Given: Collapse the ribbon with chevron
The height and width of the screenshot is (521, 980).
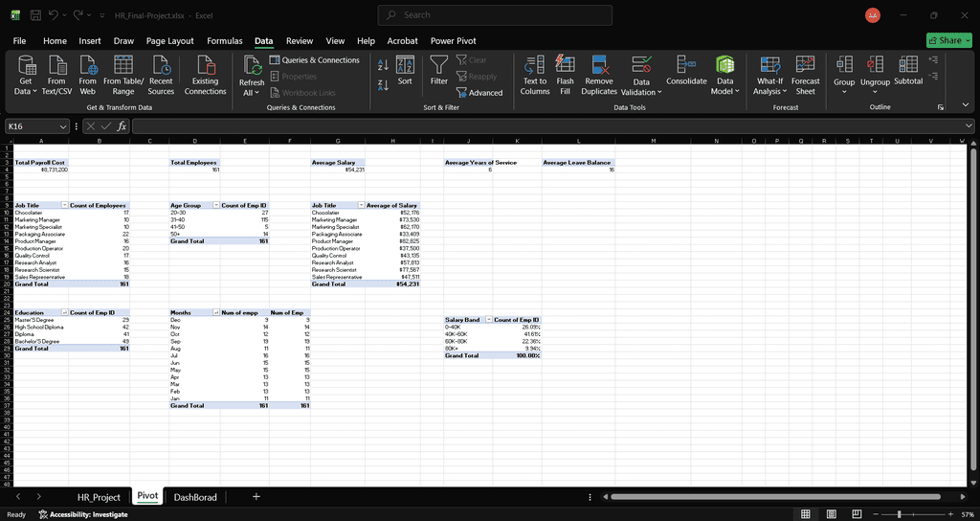Looking at the screenshot, I should pyautogui.click(x=966, y=104).
